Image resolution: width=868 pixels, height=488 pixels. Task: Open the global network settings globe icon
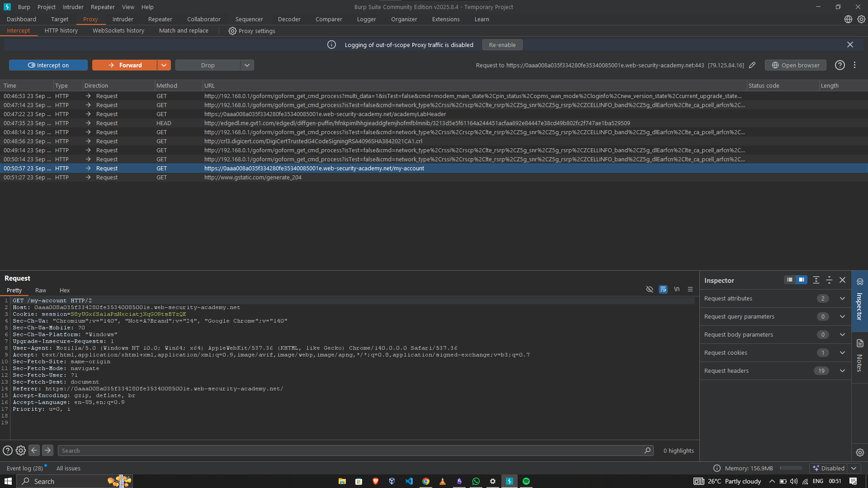point(848,19)
